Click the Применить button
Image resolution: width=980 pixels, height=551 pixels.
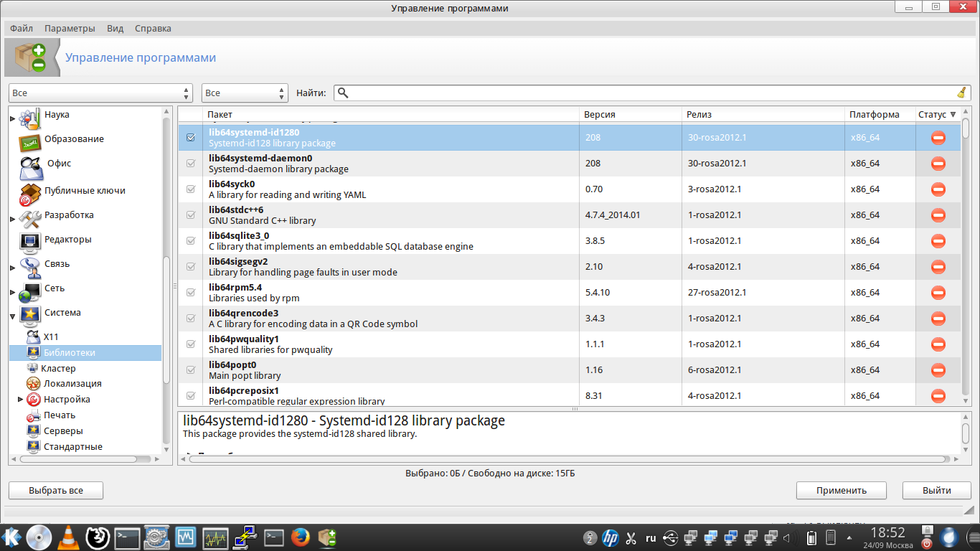[x=841, y=491]
